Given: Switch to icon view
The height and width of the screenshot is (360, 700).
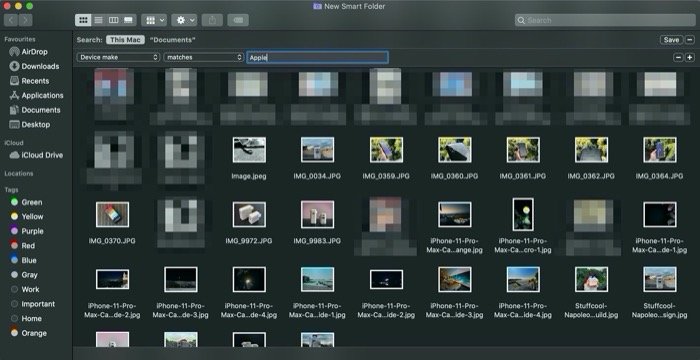Looking at the screenshot, I should tap(83, 20).
